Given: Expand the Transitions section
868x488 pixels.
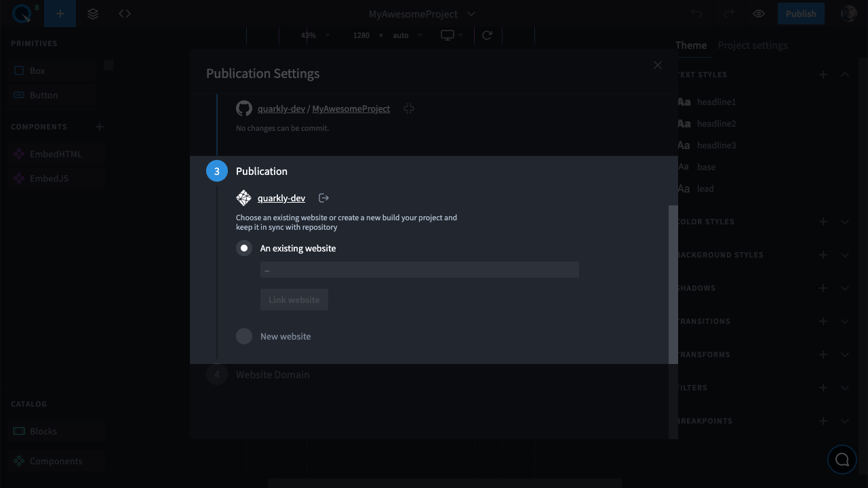Looking at the screenshot, I should 845,321.
